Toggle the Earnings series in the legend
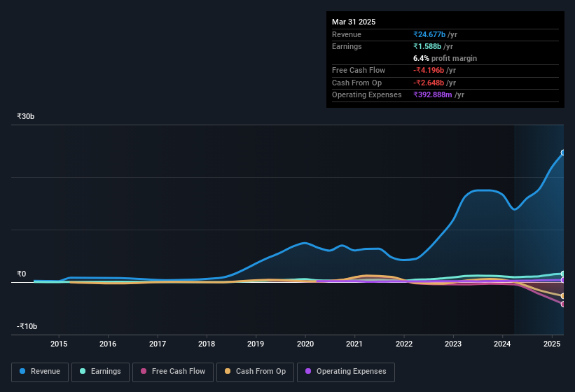 (100, 372)
